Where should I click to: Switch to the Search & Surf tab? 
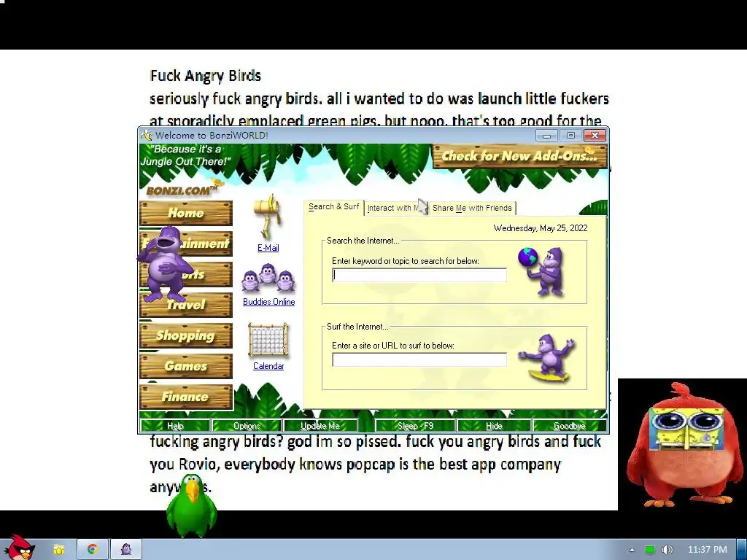pos(333,206)
